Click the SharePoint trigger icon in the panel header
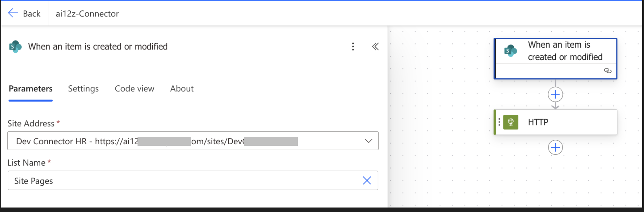Viewport: 644px width, 212px height. coord(15,47)
